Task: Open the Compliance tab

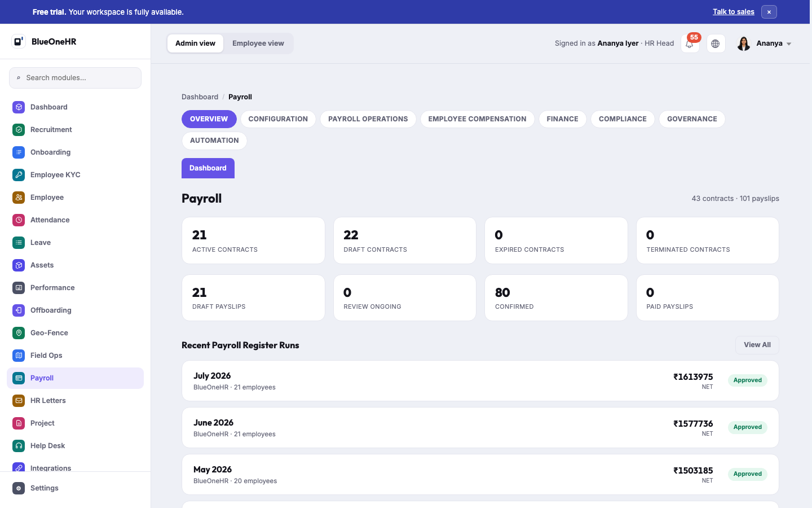Action: point(623,119)
